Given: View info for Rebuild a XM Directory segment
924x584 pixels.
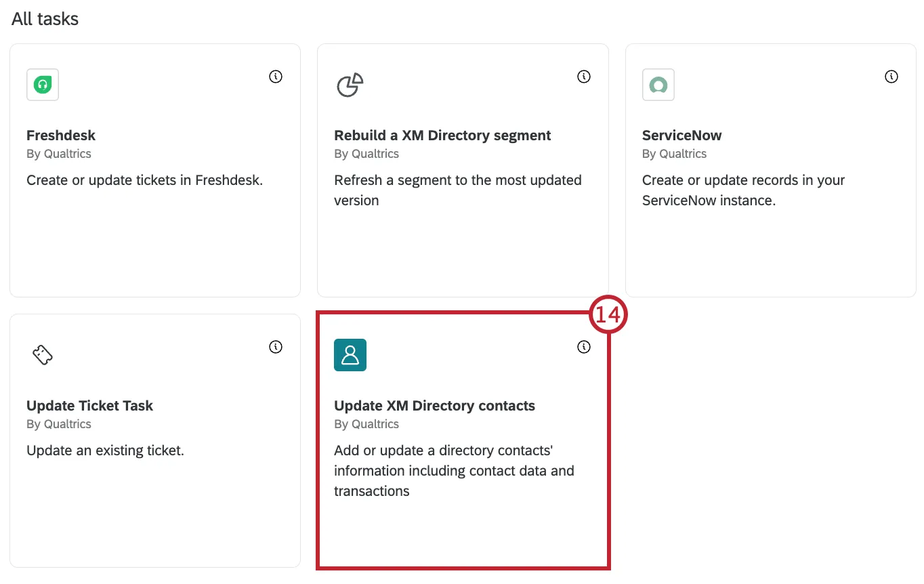Looking at the screenshot, I should click(x=584, y=77).
